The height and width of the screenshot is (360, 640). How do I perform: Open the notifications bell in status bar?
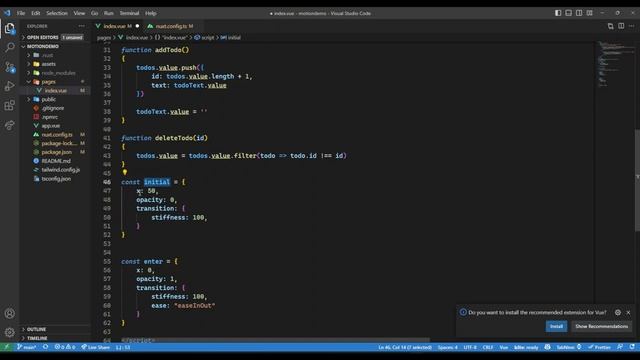coord(632,347)
